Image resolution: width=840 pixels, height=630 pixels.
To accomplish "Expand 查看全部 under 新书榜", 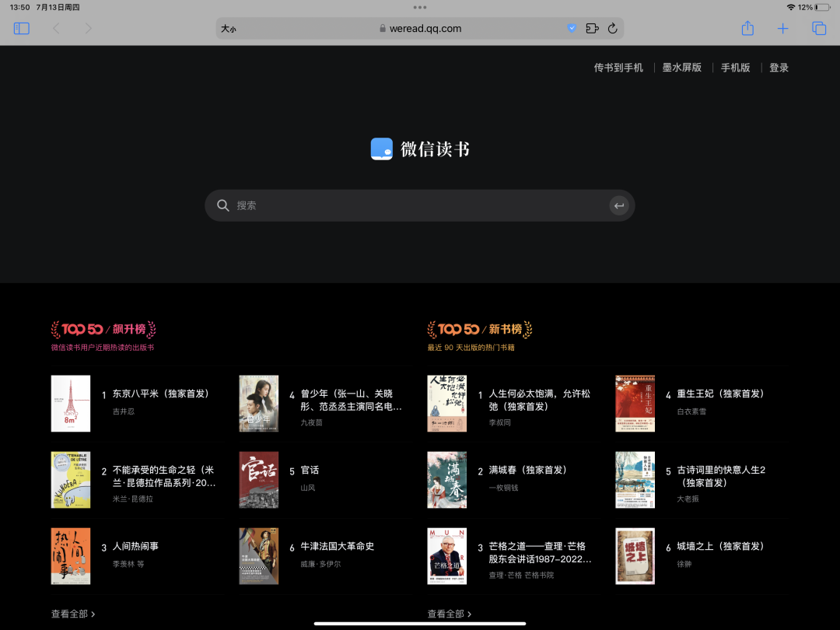I will 450,614.
